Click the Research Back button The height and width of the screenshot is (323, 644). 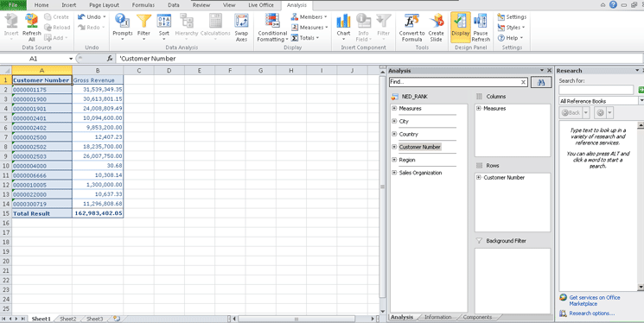(571, 112)
